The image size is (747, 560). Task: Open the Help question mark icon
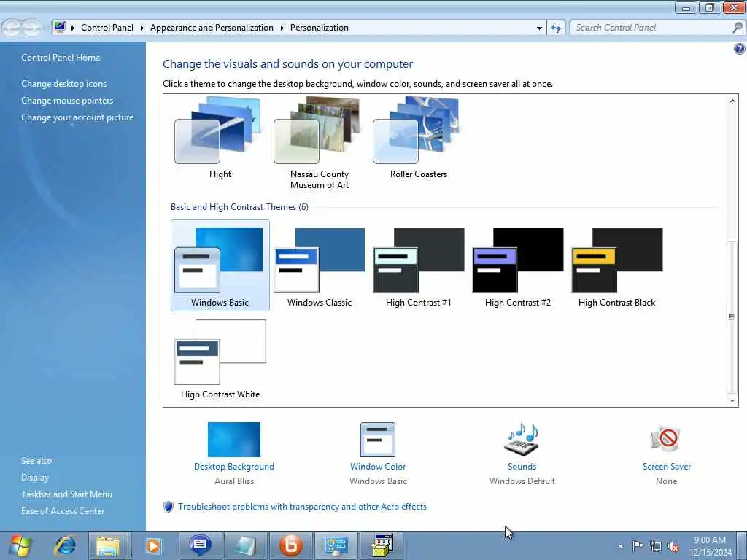click(x=740, y=49)
